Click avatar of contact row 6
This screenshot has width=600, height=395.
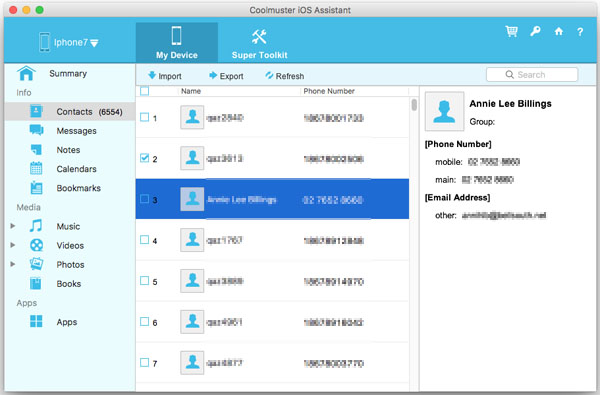(192, 322)
